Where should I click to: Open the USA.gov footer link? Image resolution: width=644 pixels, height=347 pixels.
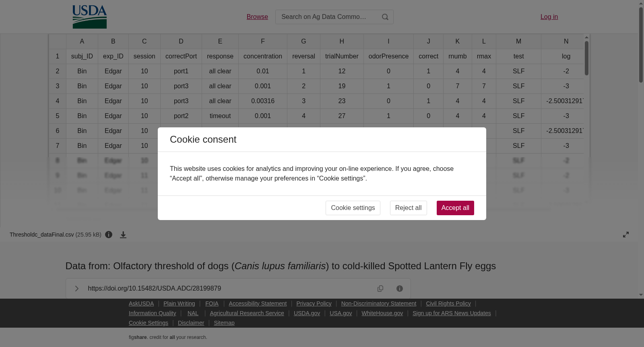coord(341,313)
